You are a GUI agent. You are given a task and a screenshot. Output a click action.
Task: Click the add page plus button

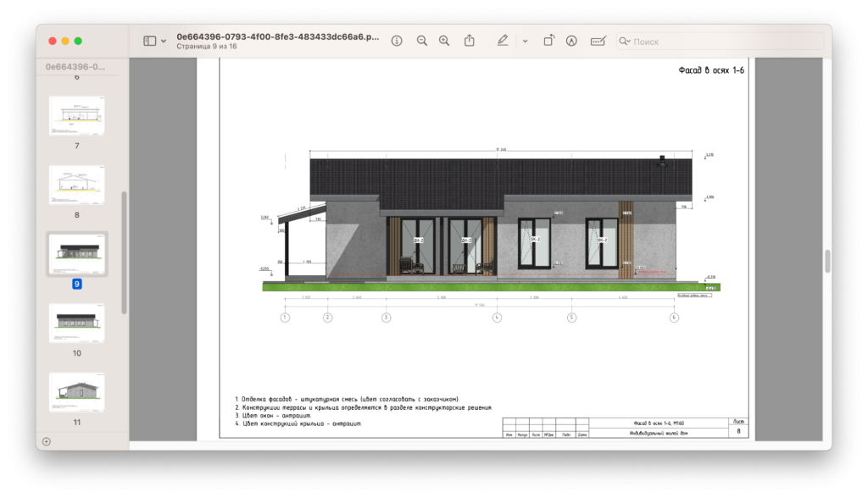47,441
